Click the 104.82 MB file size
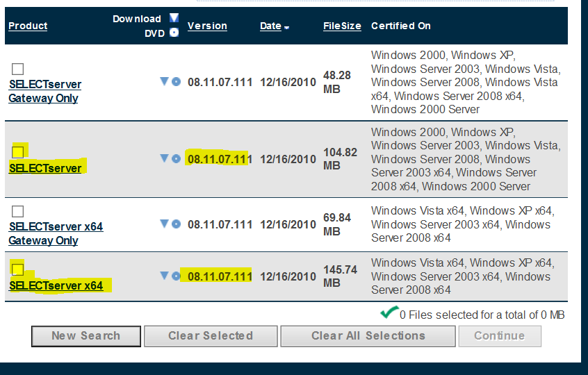 (x=340, y=159)
